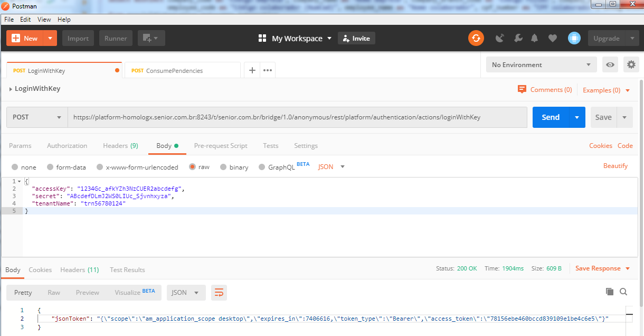Open the New button dropdown arrow
The width and height of the screenshot is (644, 336).
[x=50, y=38]
